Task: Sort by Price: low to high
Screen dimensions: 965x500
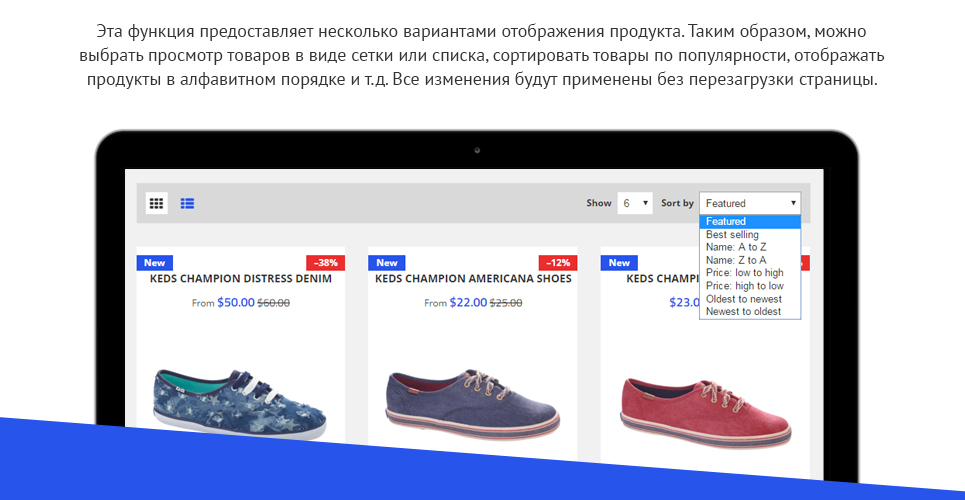Action: point(750,273)
